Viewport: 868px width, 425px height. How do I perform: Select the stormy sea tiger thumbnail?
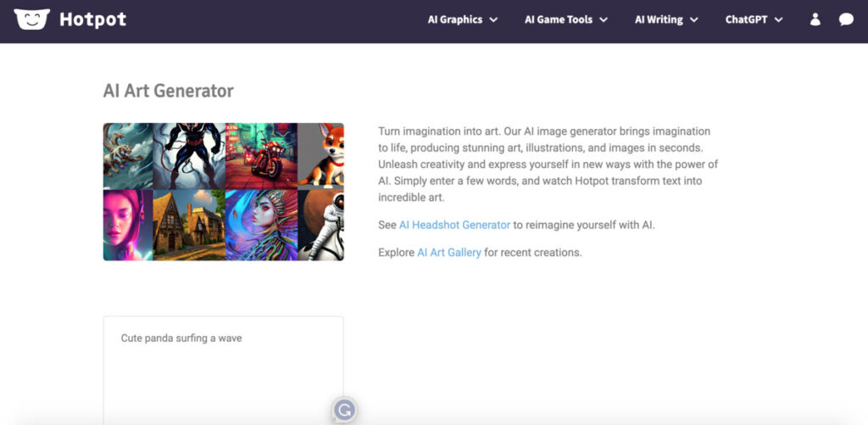pyautogui.click(x=127, y=155)
